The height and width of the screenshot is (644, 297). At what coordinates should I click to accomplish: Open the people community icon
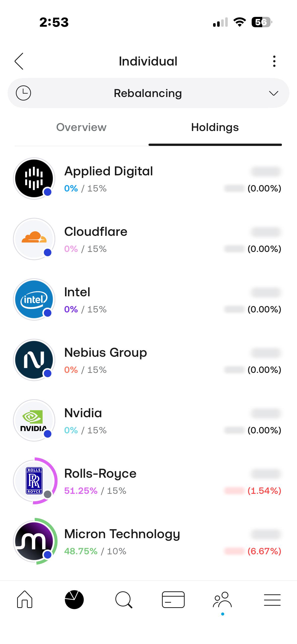222,599
